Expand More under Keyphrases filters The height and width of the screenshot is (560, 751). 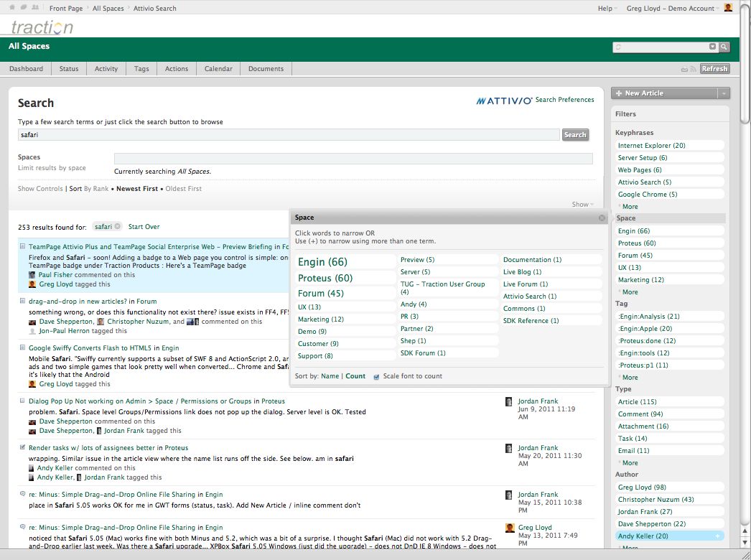point(630,207)
